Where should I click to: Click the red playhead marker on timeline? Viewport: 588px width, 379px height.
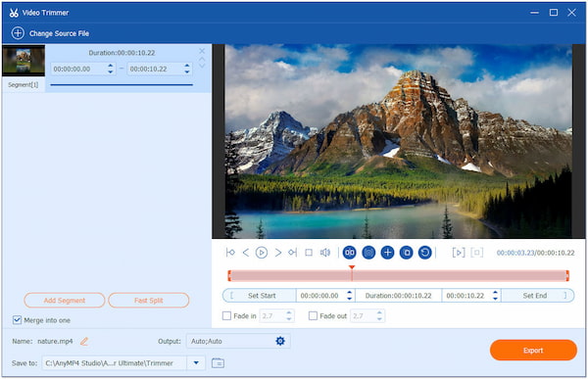pyautogui.click(x=352, y=272)
